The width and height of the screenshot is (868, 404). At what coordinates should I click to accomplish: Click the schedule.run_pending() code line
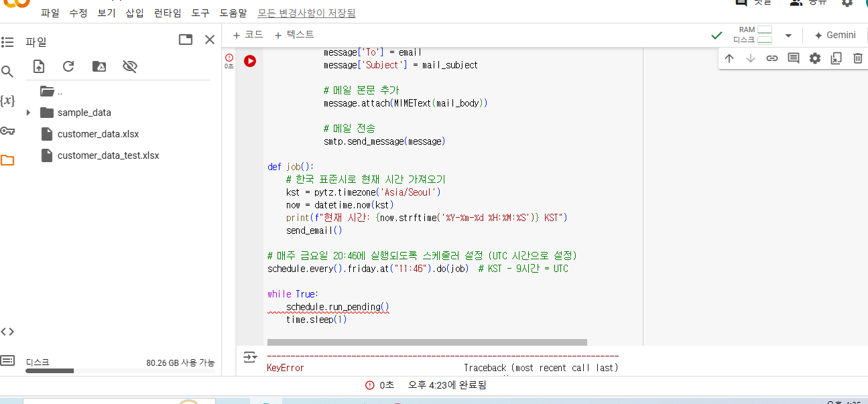click(338, 307)
